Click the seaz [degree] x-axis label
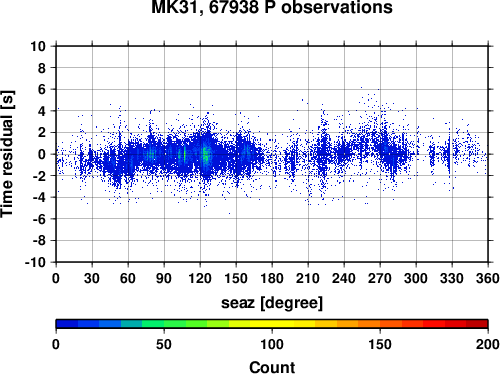Viewport: 500px width, 374px height. pyautogui.click(x=272, y=303)
